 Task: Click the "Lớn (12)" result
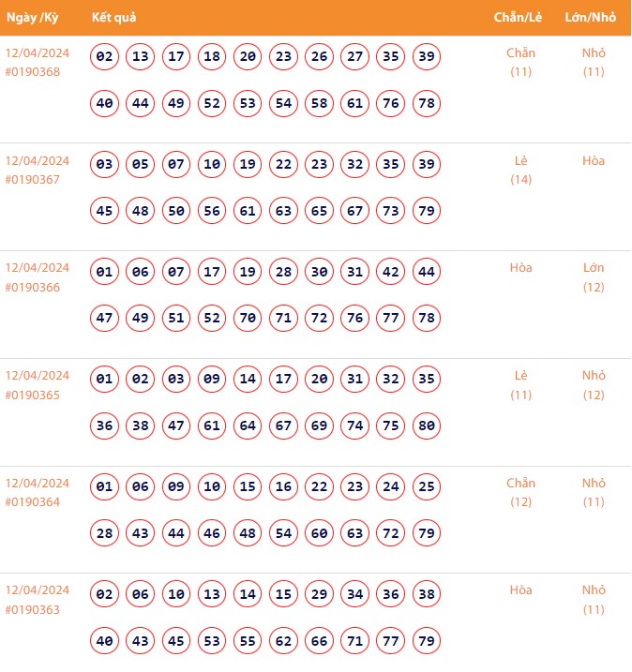pos(594,277)
